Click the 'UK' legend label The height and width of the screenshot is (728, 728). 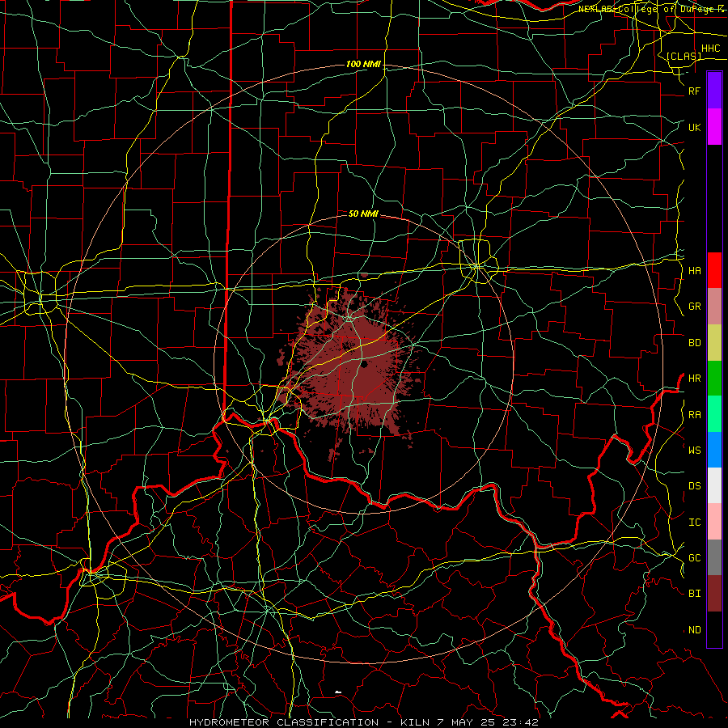tap(695, 127)
